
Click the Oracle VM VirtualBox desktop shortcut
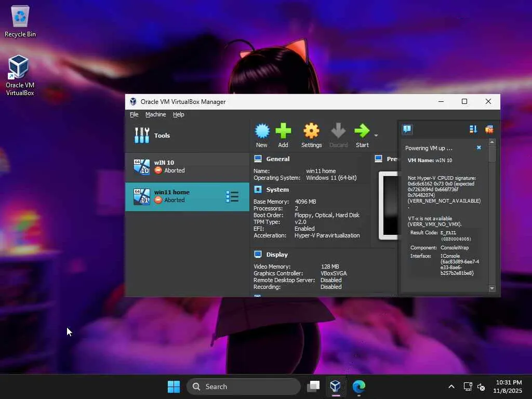20,75
